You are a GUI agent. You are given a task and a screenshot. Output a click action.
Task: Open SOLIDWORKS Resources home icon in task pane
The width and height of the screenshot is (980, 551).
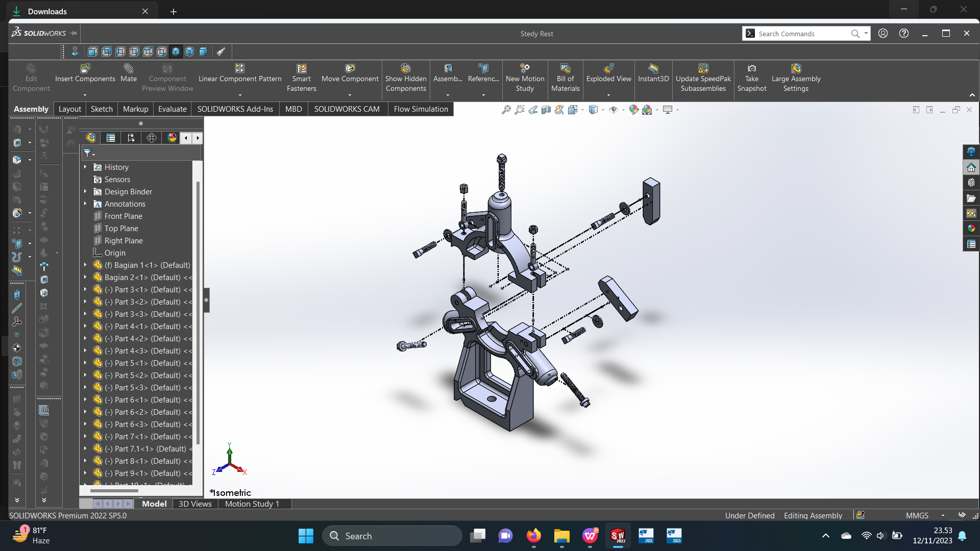[x=971, y=167]
